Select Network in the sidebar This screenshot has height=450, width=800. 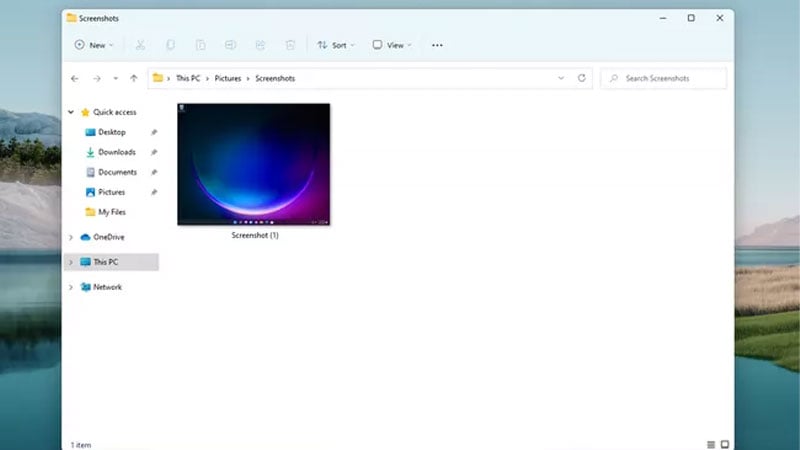(x=107, y=287)
